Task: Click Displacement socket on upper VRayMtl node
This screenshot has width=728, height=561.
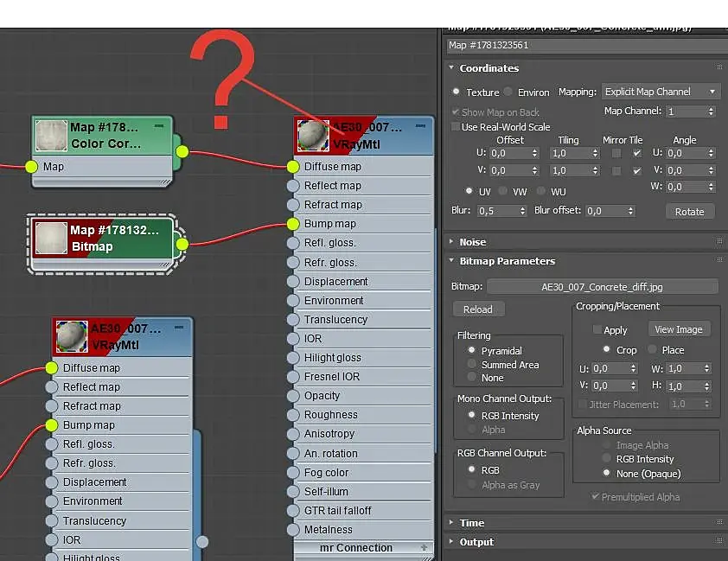Action: click(293, 282)
